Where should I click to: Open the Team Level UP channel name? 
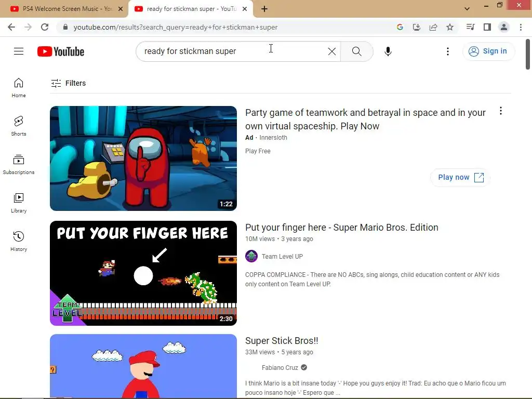(x=282, y=257)
